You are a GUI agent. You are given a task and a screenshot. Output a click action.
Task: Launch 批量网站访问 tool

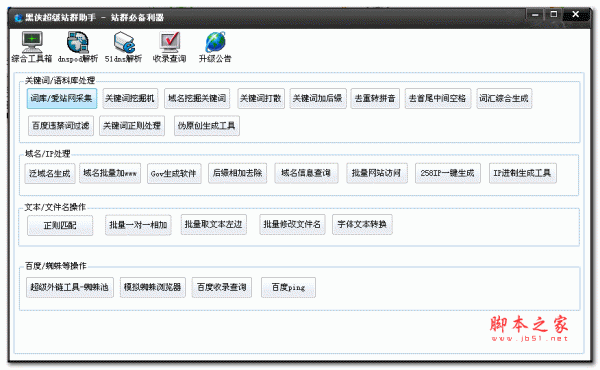(377, 173)
